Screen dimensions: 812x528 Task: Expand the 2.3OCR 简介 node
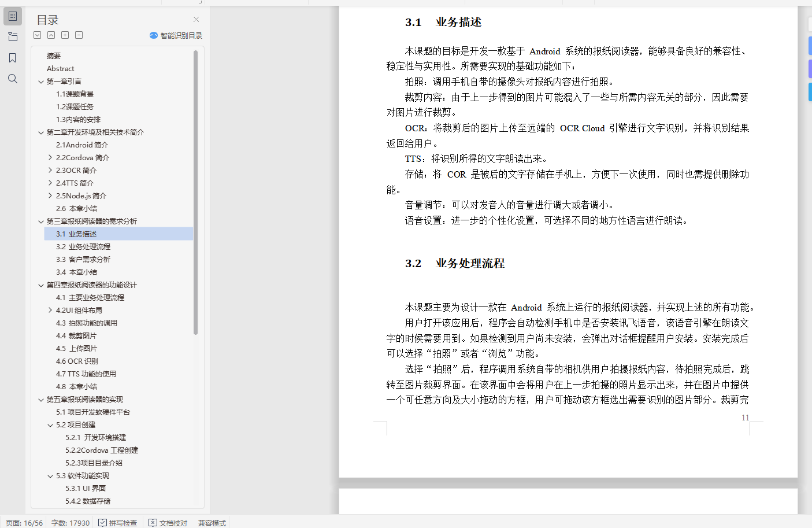click(x=50, y=170)
